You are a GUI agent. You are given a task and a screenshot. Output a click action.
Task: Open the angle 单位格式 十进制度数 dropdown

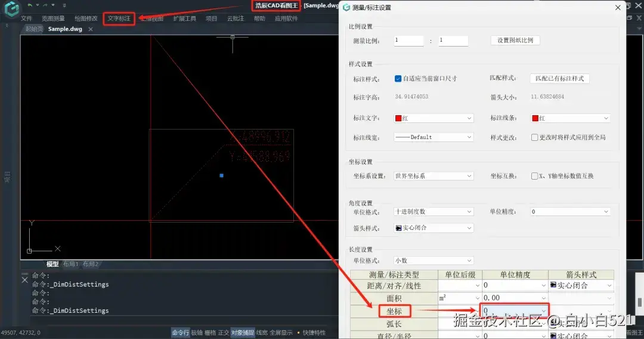click(x=434, y=212)
